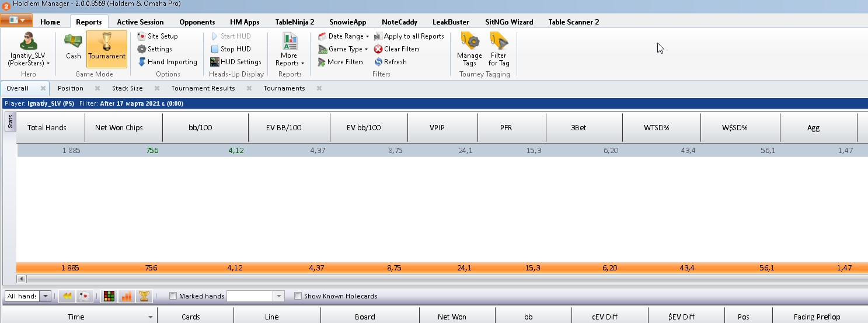Click the playing cards icon
Viewport: 868px width, 323px height.
pyautogui.click(x=84, y=296)
